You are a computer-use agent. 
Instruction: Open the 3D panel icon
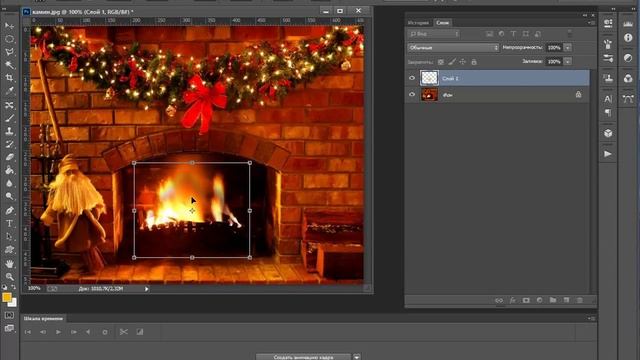(608, 133)
